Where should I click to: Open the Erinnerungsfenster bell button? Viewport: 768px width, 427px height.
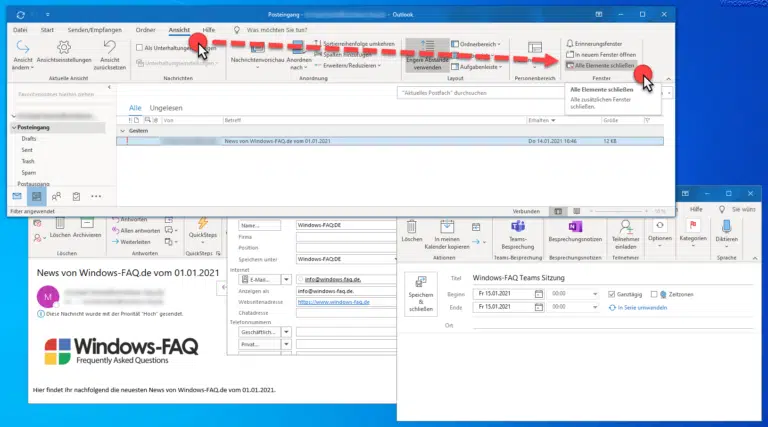click(x=594, y=44)
